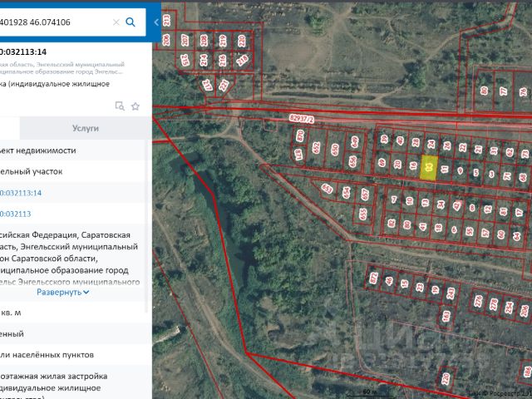Select parcel 219 on the map
The image size is (532, 399).
pyautogui.click(x=223, y=41)
